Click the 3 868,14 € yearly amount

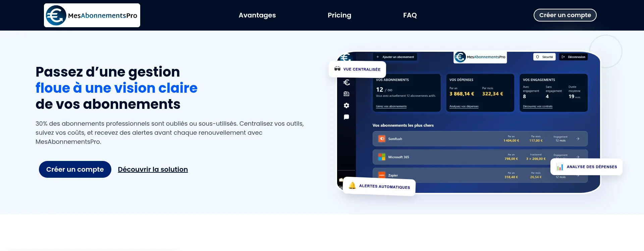coord(462,94)
